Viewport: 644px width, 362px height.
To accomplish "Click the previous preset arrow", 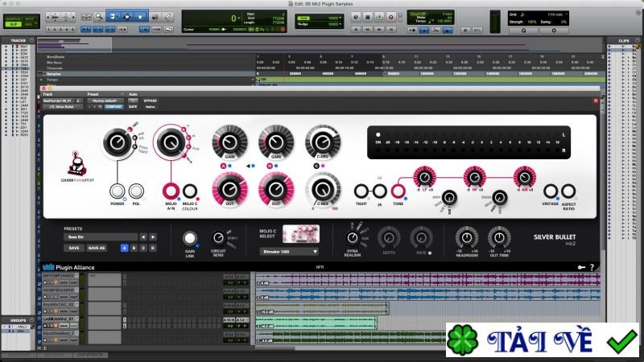I will coord(143,237).
